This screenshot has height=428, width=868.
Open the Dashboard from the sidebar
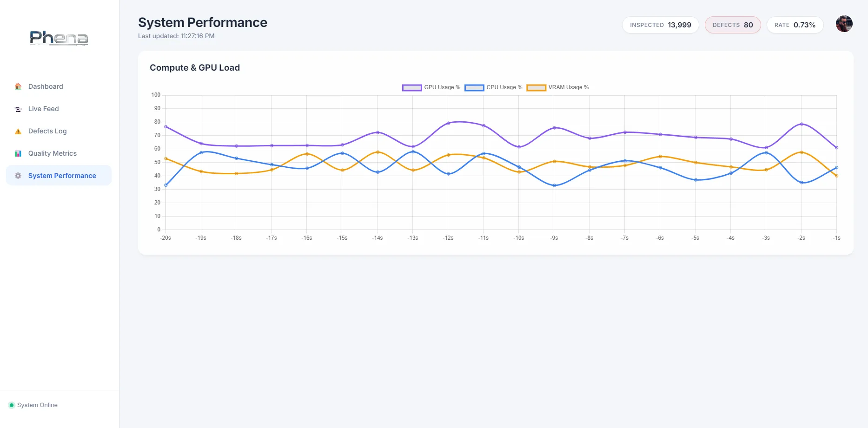point(45,86)
